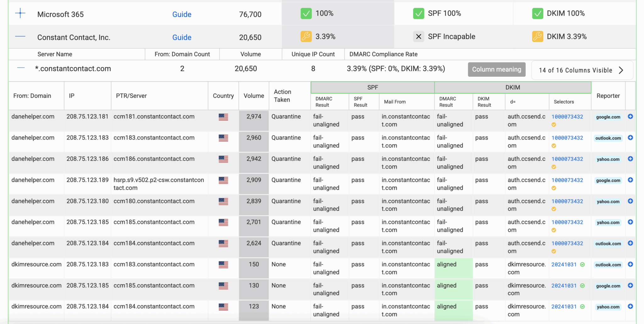Click the X icon beside SPF Incapable

419,36
